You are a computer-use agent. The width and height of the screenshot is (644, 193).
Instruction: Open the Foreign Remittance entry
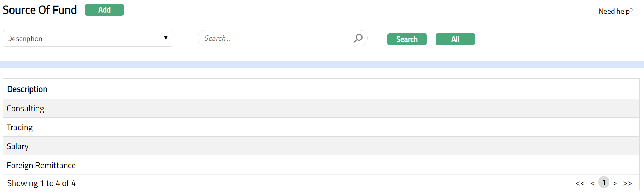tap(41, 165)
